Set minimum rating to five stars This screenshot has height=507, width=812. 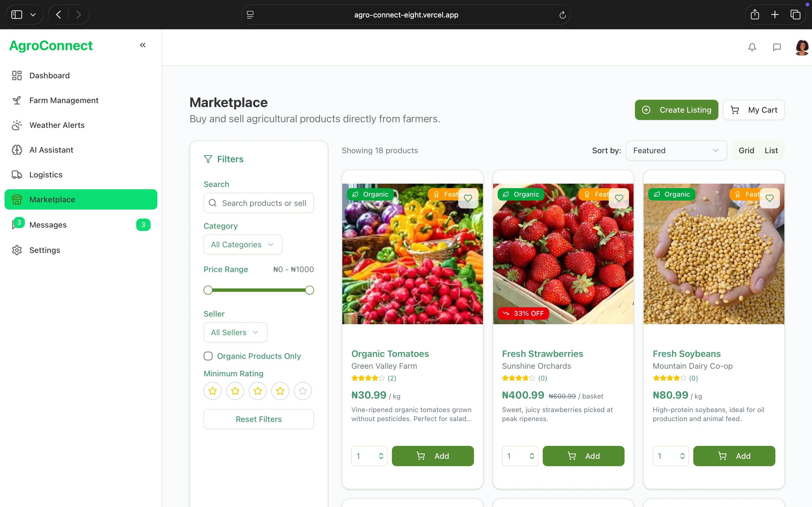click(x=303, y=391)
